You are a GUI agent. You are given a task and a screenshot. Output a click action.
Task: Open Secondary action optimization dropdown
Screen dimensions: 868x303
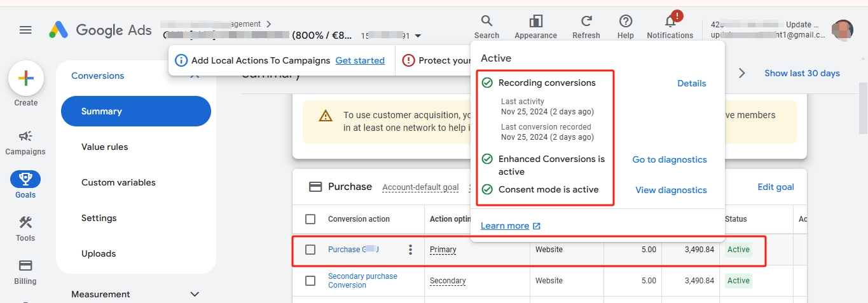pyautogui.click(x=448, y=281)
